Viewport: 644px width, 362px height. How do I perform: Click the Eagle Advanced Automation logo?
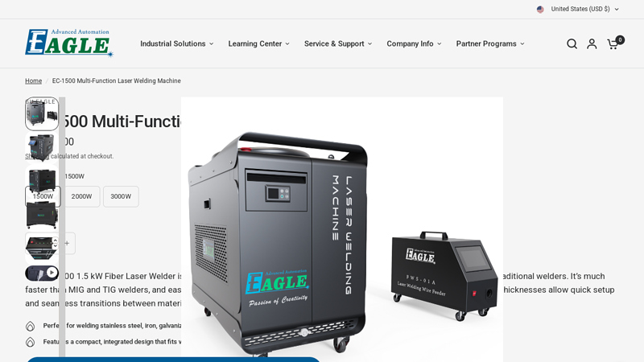68,43
